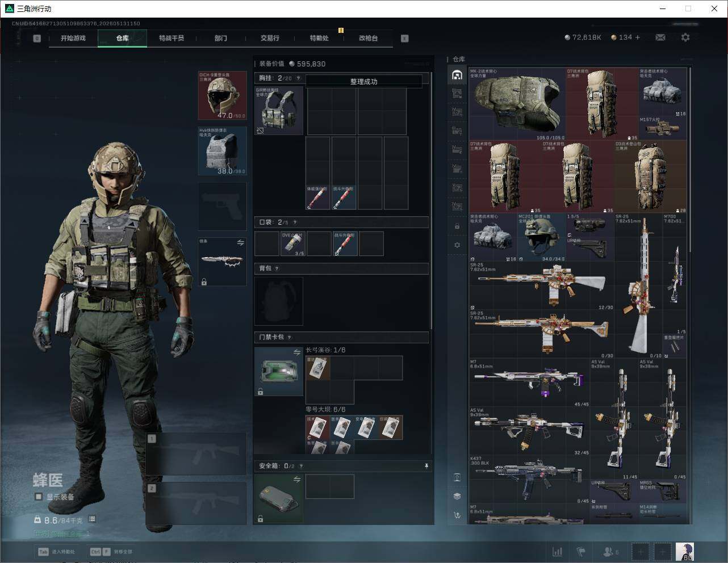
Task: Click the Tab 进入特勤处 button
Action: (56, 552)
